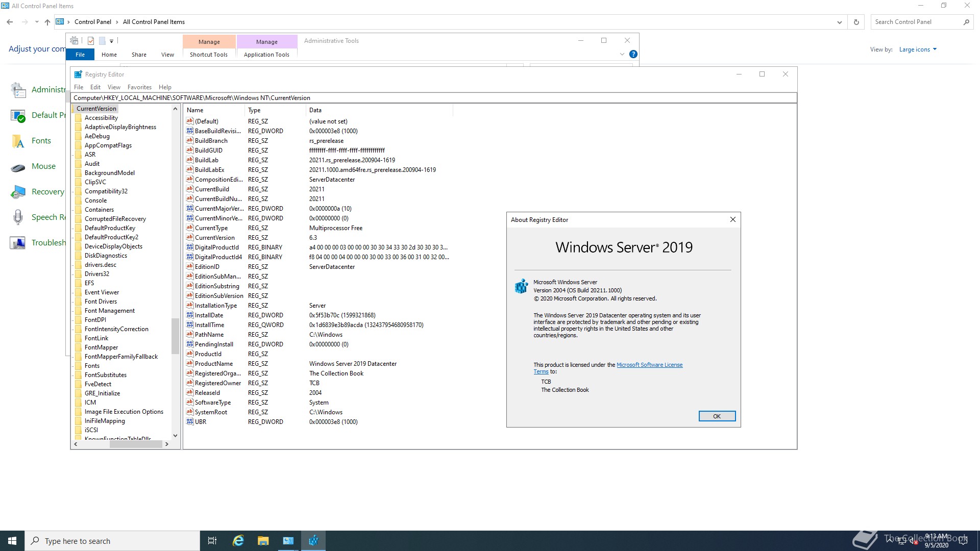The width and height of the screenshot is (980, 551).
Task: Click the New Folder quick access icon
Action: (102, 41)
